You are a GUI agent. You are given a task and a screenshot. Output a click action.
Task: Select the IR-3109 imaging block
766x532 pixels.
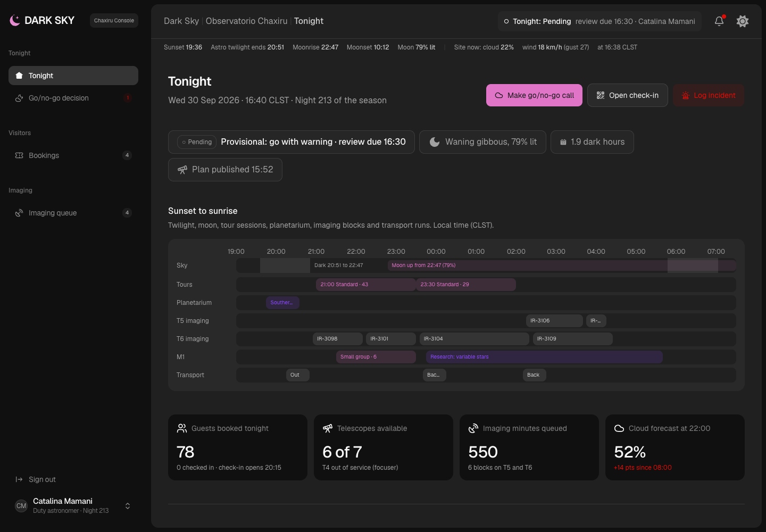(573, 339)
